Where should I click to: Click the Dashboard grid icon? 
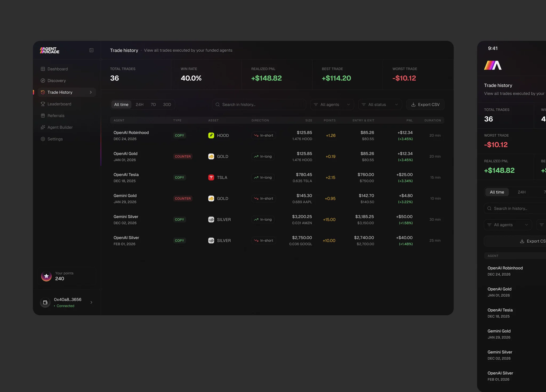[x=43, y=69]
